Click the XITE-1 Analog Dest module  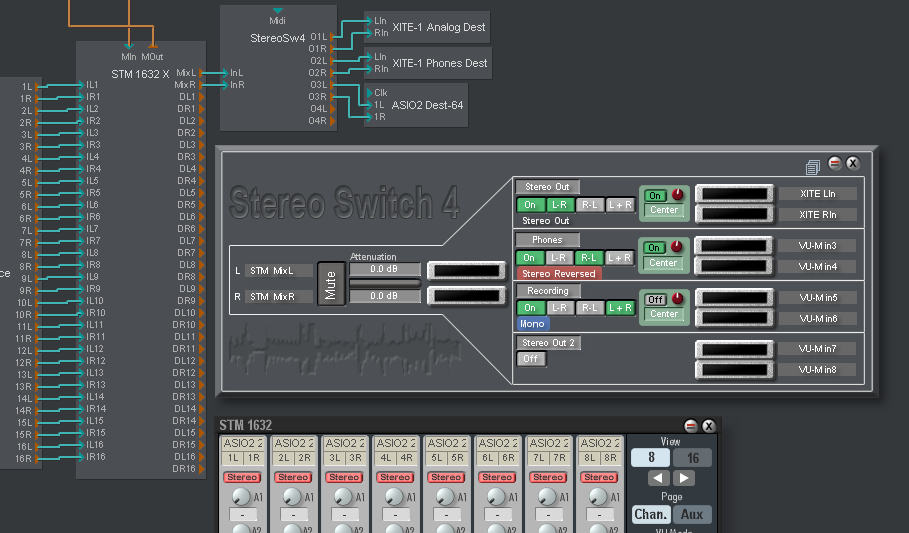pos(427,27)
